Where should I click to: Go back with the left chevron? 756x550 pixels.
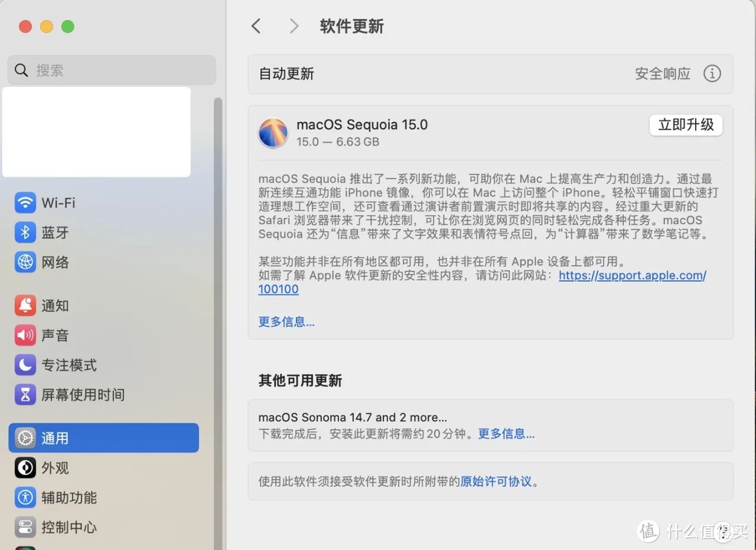click(256, 26)
